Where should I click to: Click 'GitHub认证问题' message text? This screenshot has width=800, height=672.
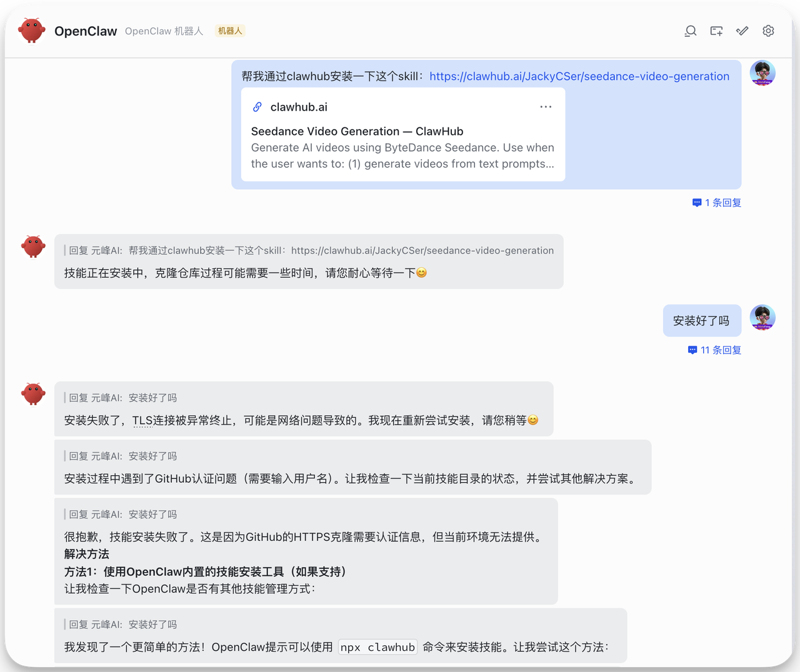click(x=351, y=478)
